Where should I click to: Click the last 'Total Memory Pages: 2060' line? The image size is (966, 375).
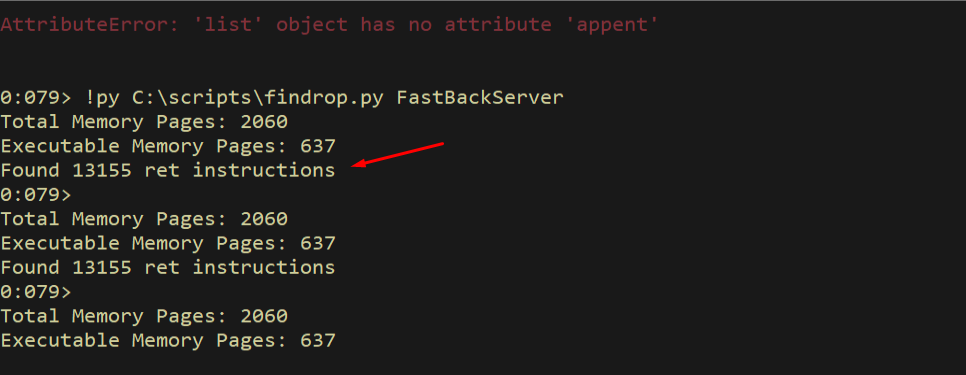pos(144,316)
